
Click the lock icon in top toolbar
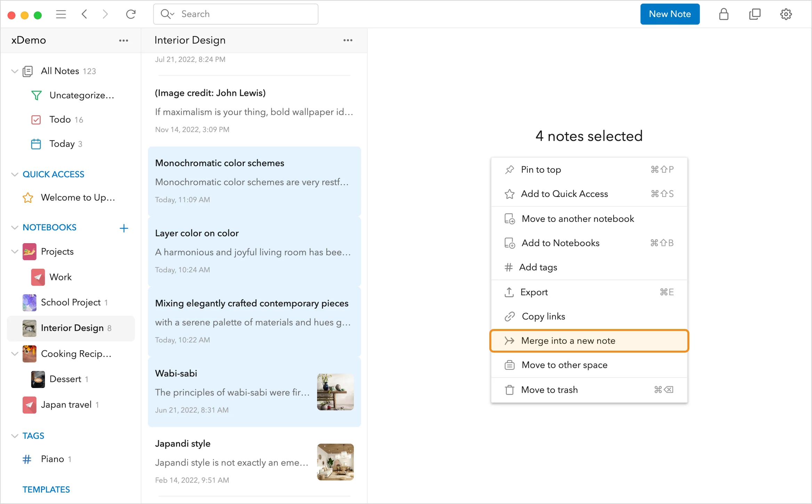pos(723,14)
